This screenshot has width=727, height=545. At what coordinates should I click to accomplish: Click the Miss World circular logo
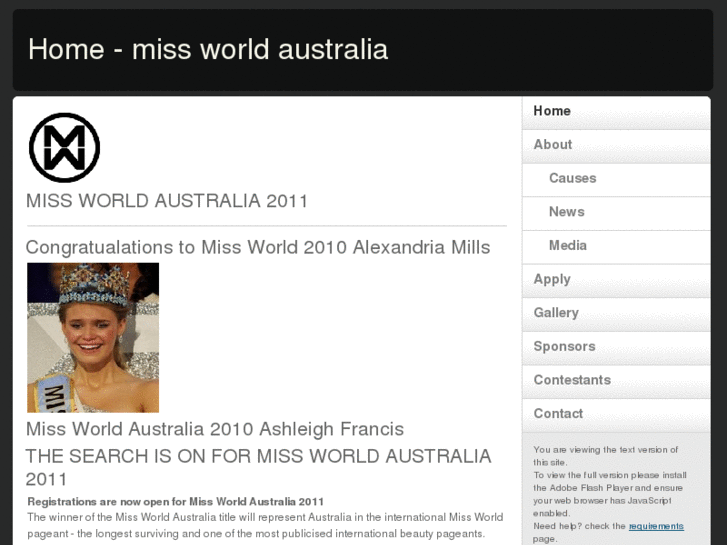(64, 147)
